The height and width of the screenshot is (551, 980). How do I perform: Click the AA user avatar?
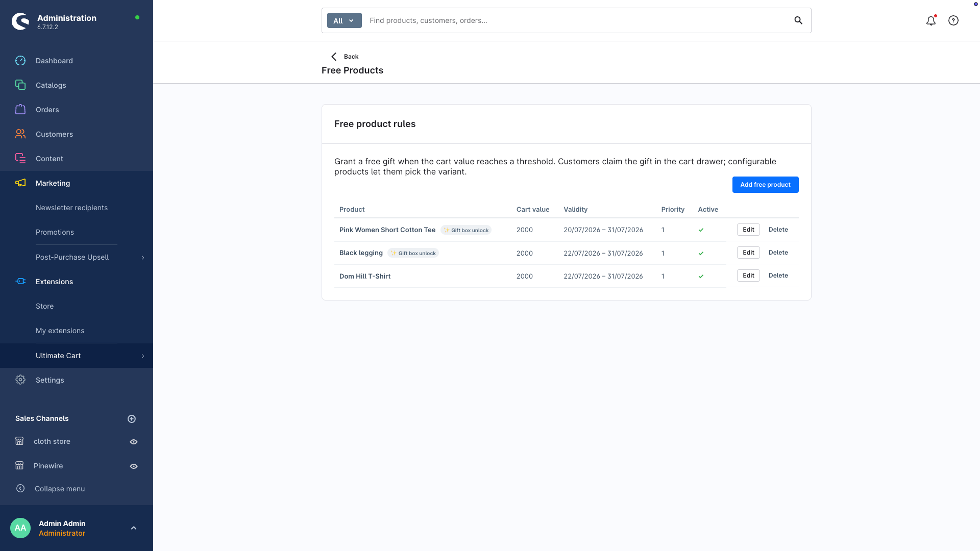(20, 528)
